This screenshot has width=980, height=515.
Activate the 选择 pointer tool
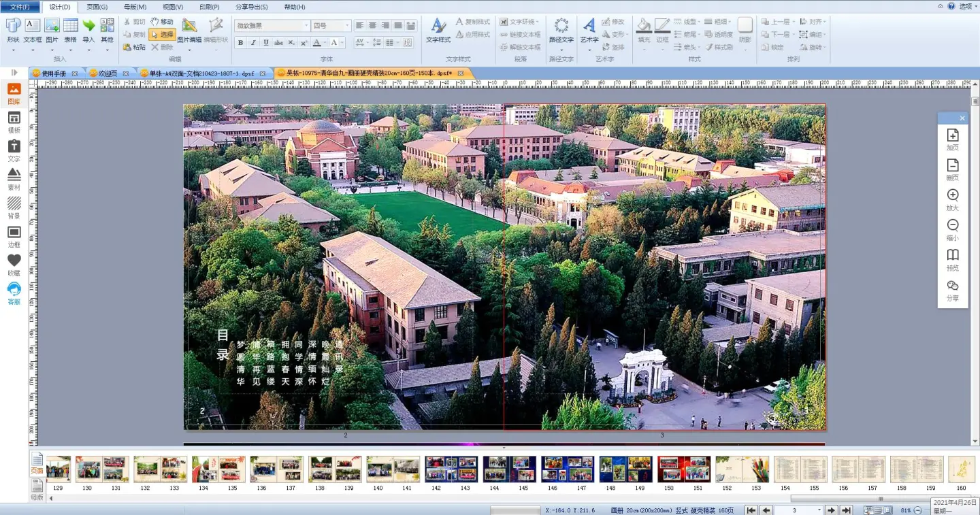[162, 34]
